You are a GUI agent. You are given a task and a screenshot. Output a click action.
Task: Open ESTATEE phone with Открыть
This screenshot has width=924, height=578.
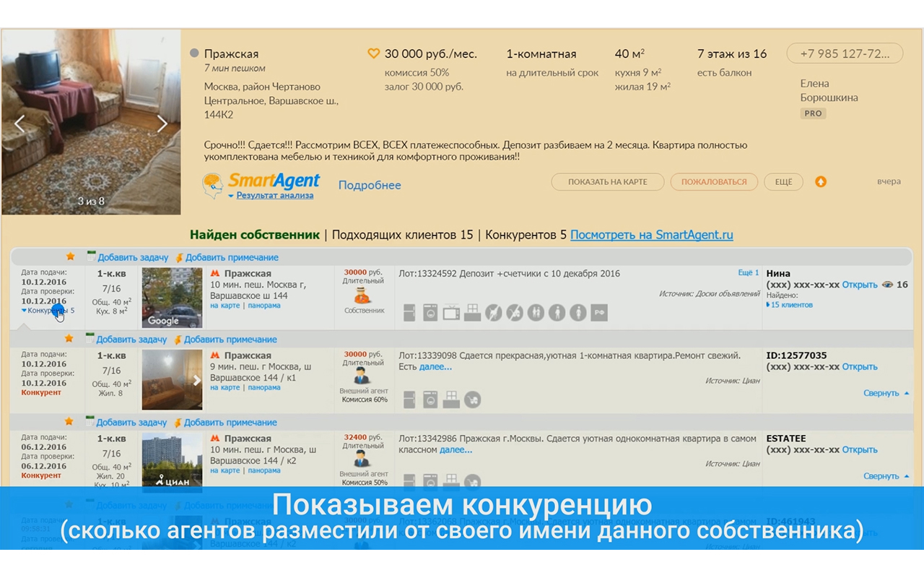[860, 449]
